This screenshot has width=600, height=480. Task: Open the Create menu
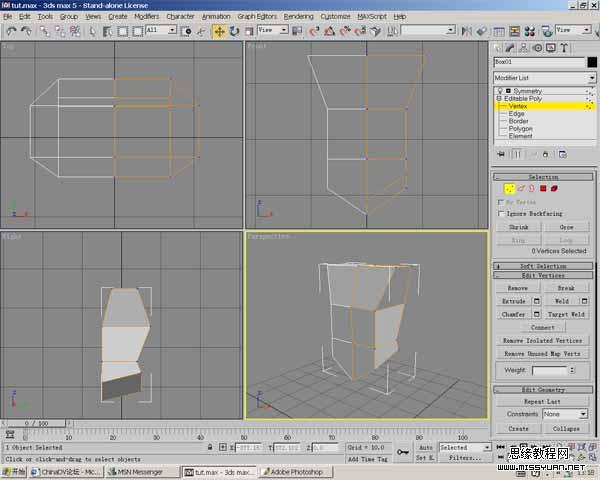click(x=118, y=16)
